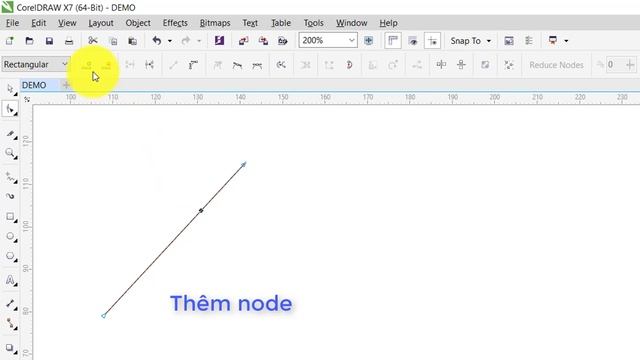Click the Application Launcher icon

coord(553,41)
